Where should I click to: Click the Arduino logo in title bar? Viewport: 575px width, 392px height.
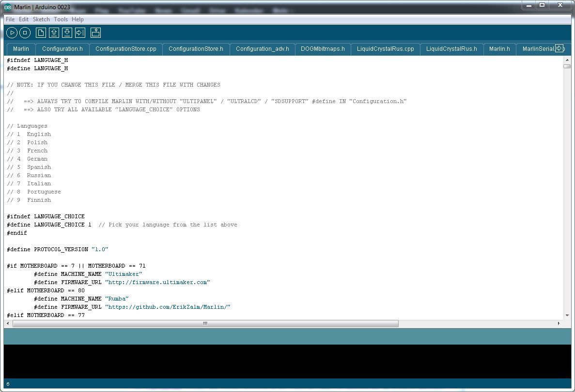point(8,7)
